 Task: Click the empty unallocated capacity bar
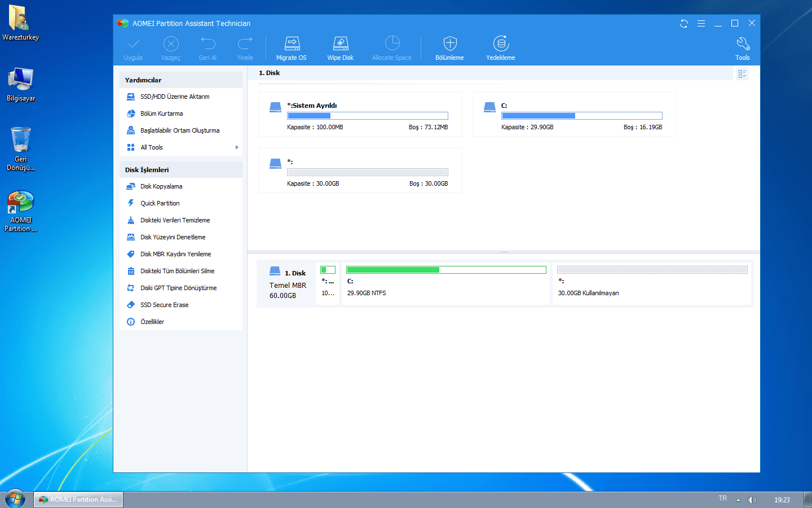point(368,172)
